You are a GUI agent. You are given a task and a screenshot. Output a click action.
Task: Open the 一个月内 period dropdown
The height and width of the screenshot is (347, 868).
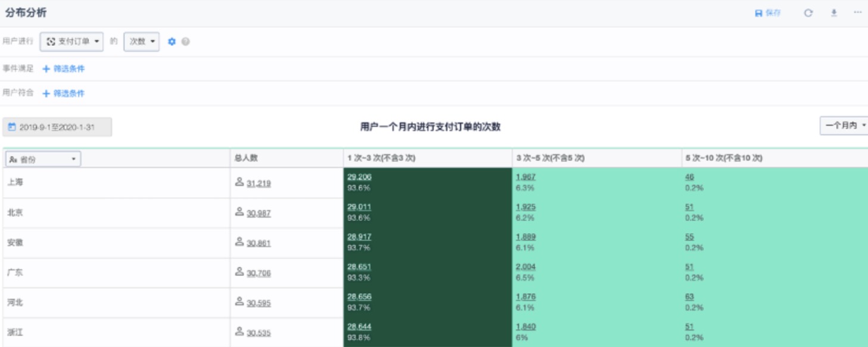(845, 125)
